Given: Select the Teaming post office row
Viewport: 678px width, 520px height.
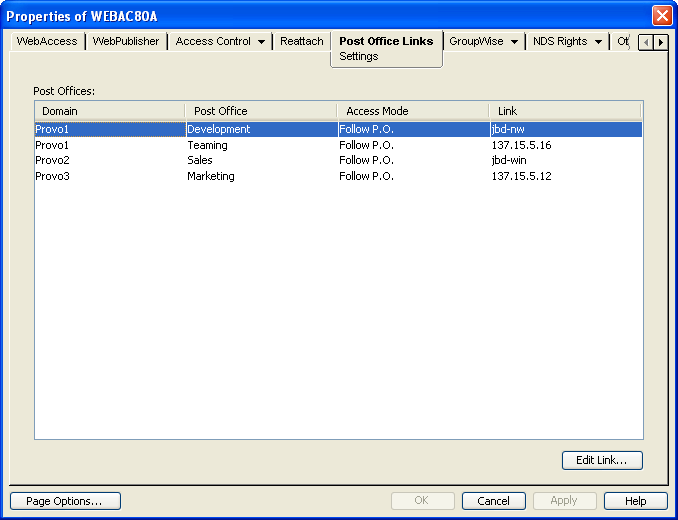Looking at the screenshot, I should coord(339,145).
